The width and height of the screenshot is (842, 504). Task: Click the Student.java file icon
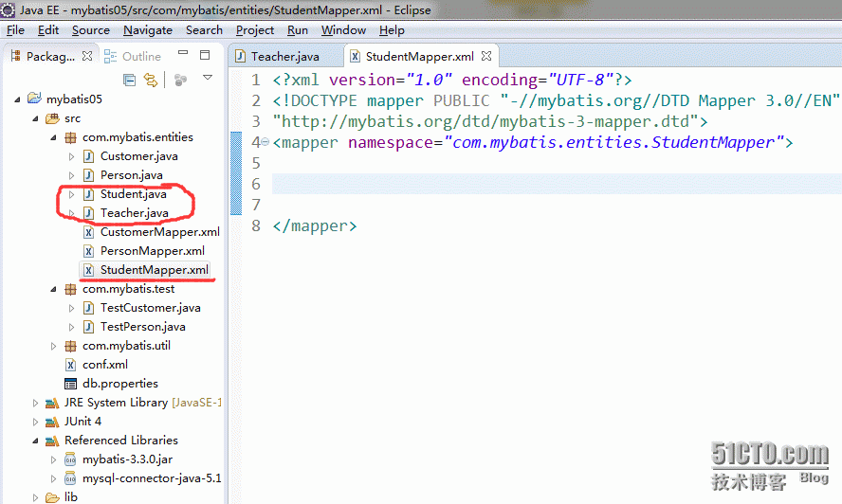click(88, 194)
